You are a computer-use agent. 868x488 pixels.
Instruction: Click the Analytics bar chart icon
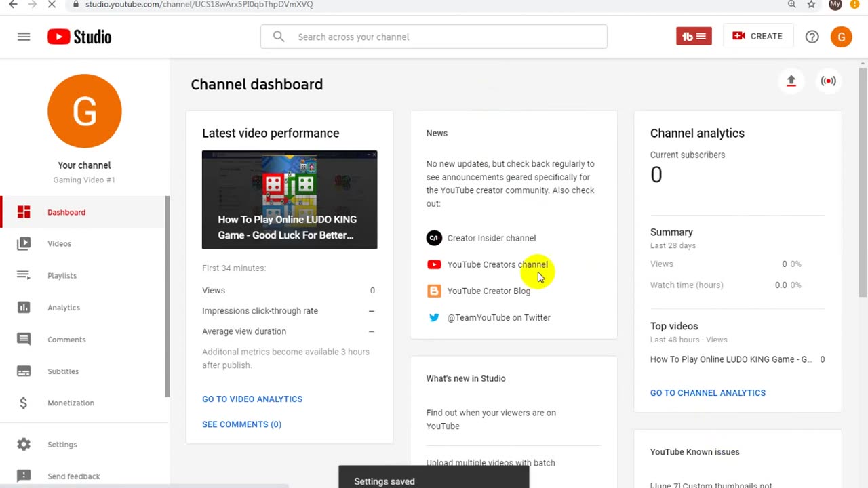click(24, 307)
